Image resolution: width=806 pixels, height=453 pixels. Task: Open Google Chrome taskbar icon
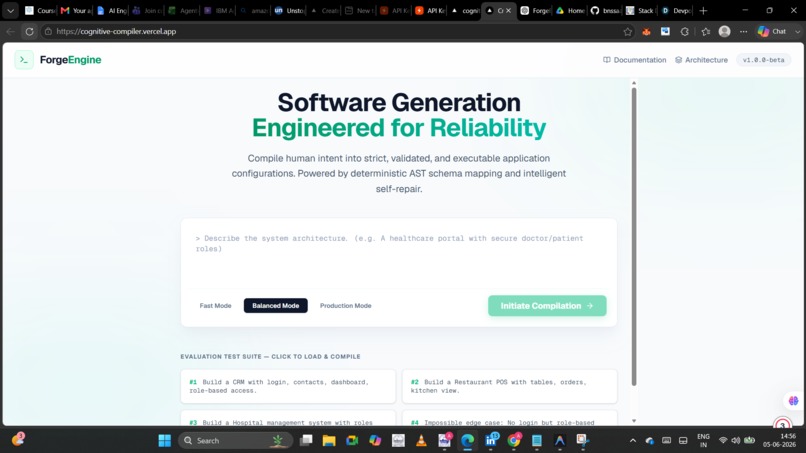pos(514,441)
